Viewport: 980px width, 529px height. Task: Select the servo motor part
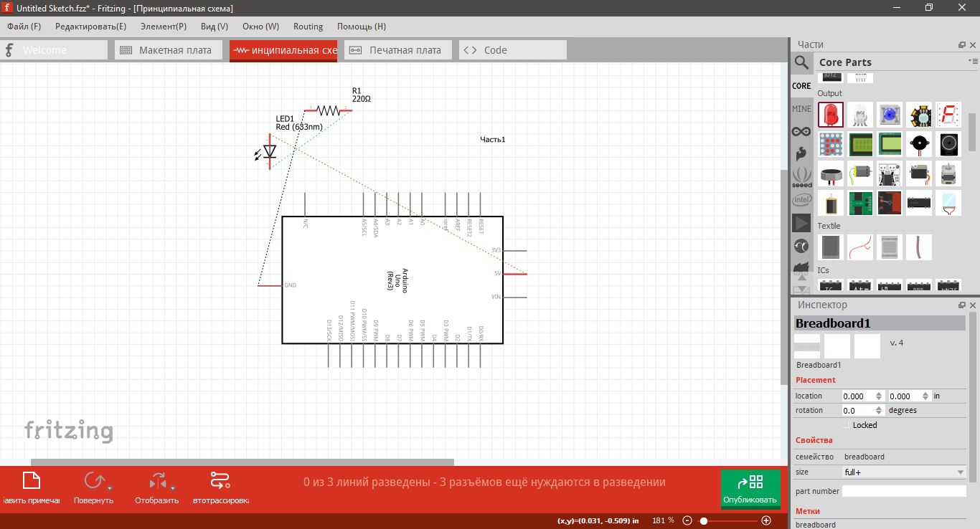tap(919, 173)
